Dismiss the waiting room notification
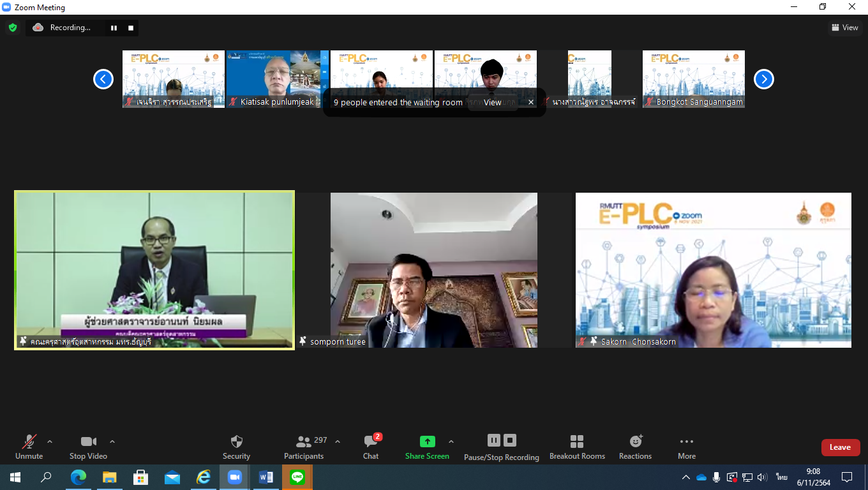Viewport: 868px width, 490px height. [531, 102]
